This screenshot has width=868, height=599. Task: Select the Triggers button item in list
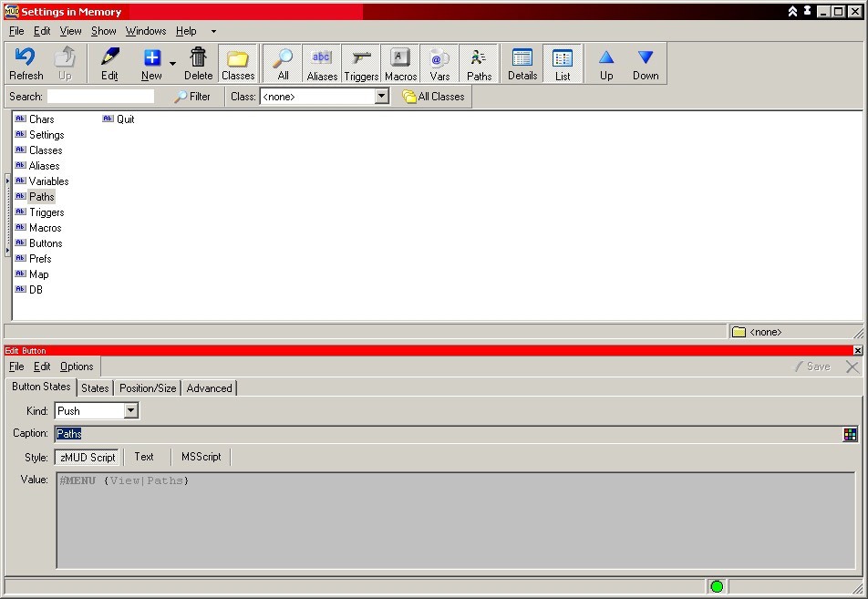point(40,212)
